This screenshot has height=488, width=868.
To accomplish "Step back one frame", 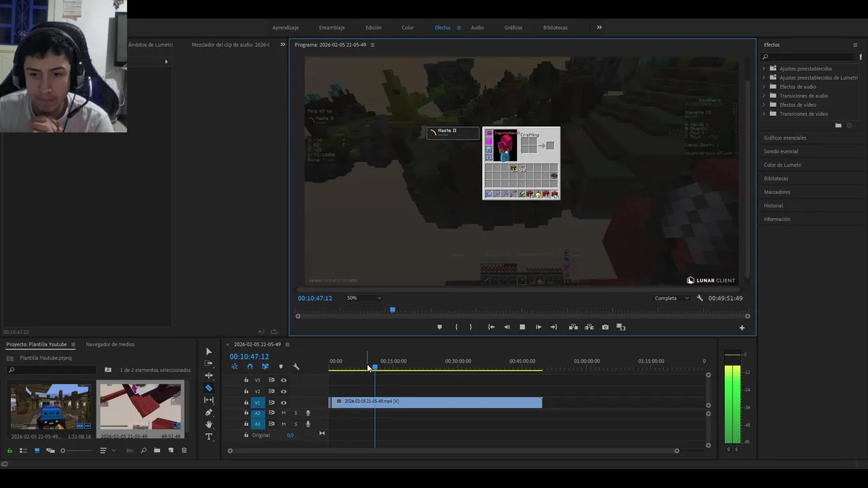I will click(x=507, y=327).
